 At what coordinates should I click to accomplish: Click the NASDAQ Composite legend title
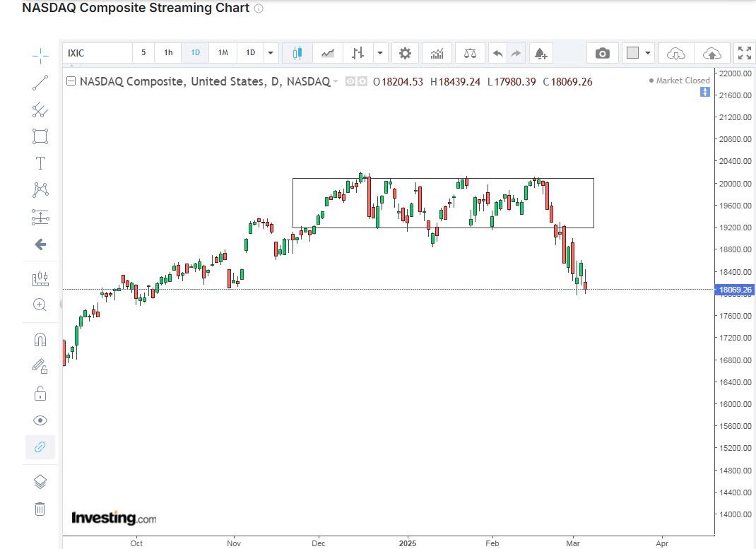205,81
